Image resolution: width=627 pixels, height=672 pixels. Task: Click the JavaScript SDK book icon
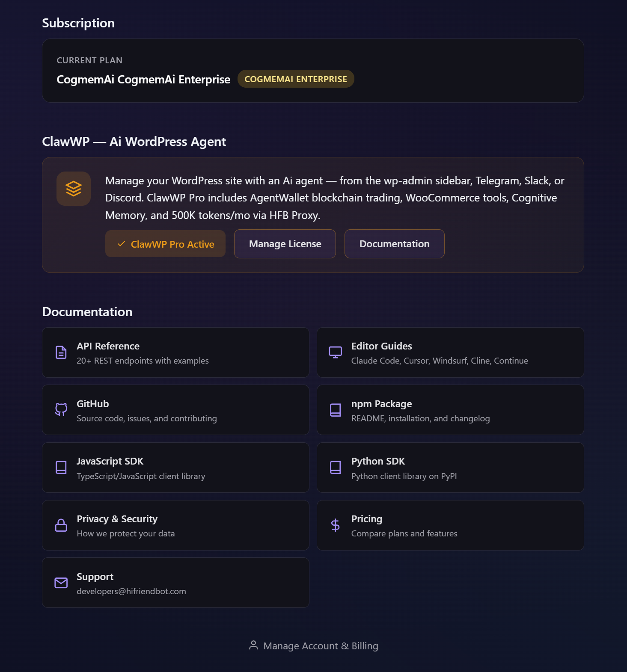(x=61, y=467)
